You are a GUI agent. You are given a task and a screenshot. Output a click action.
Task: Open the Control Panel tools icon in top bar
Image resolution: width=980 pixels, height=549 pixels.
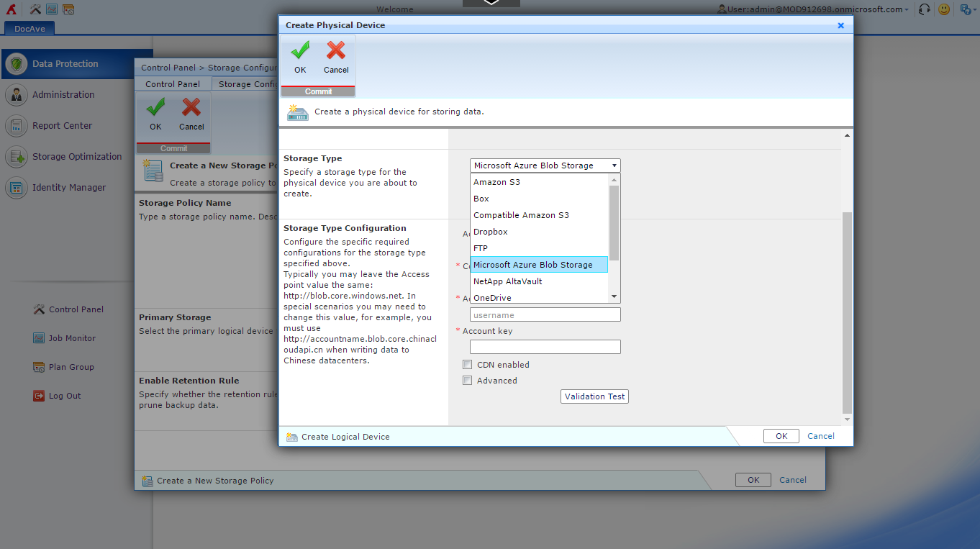pyautogui.click(x=35, y=9)
